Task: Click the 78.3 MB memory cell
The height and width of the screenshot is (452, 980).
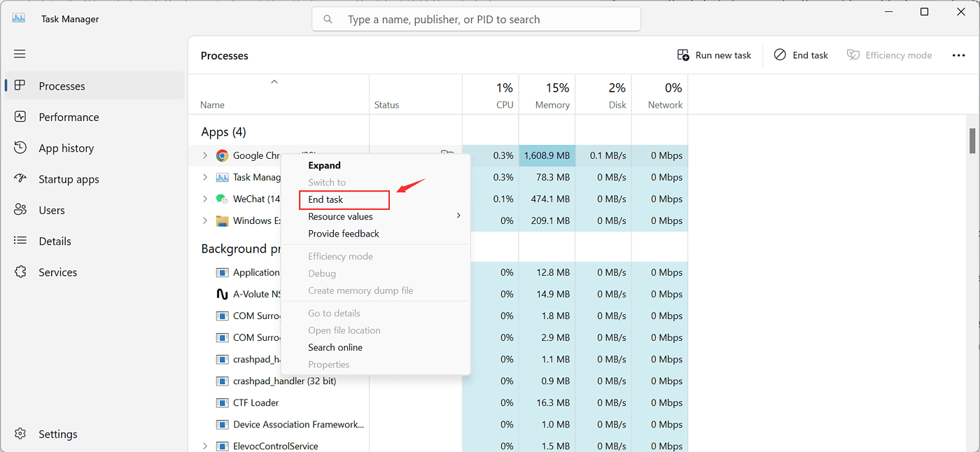Action: (547, 177)
